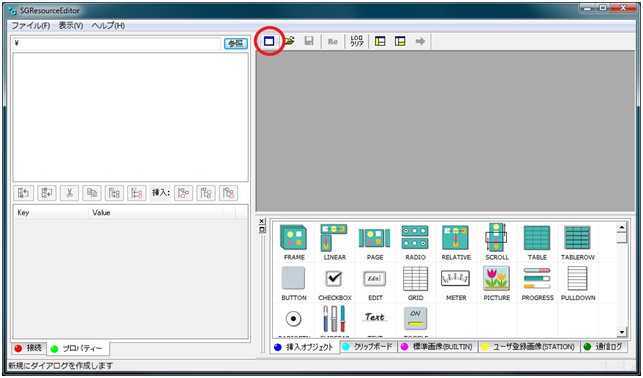Viewport: 643px width, 378px height.
Task: Switch to the 通信ログ tab
Action: (604, 346)
